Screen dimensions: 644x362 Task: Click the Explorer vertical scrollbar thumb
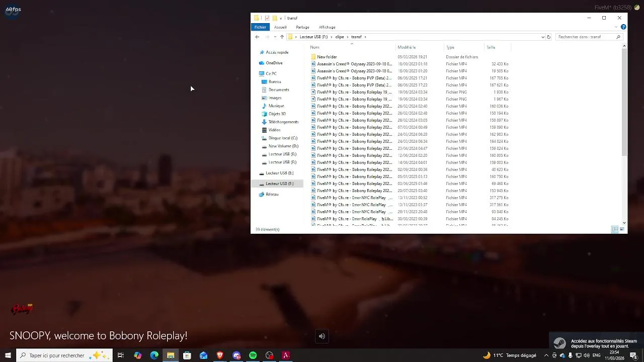(624, 103)
